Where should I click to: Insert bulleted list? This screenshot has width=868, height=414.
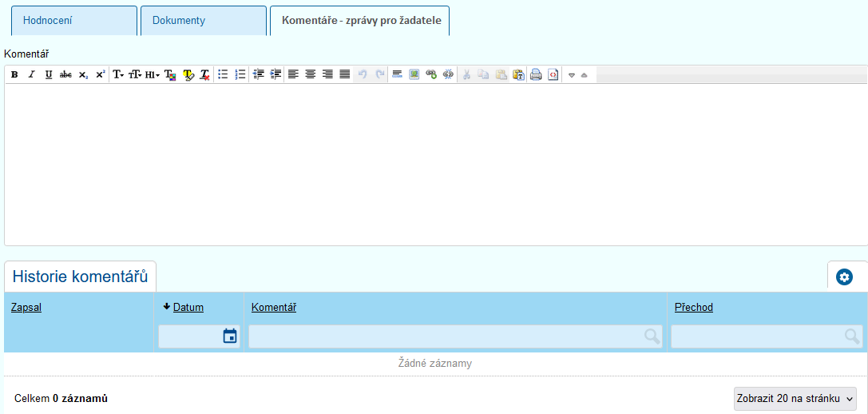coord(223,75)
